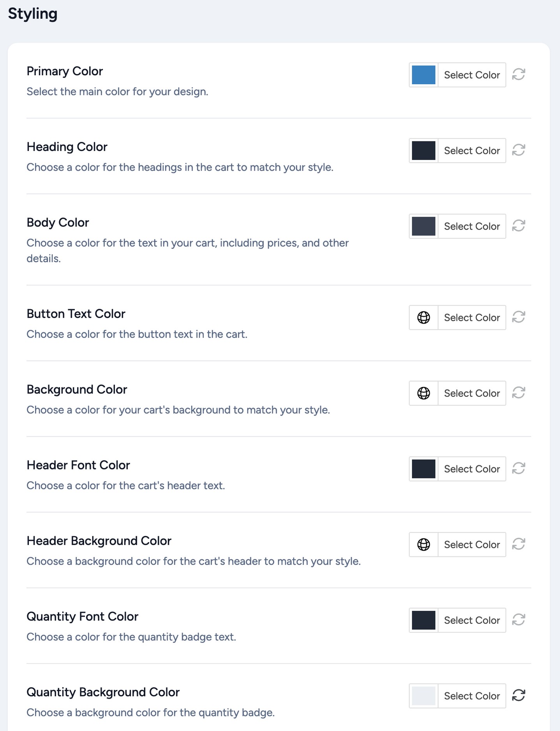The image size is (560, 731).
Task: Click the Body Color reset icon
Action: coord(519,226)
